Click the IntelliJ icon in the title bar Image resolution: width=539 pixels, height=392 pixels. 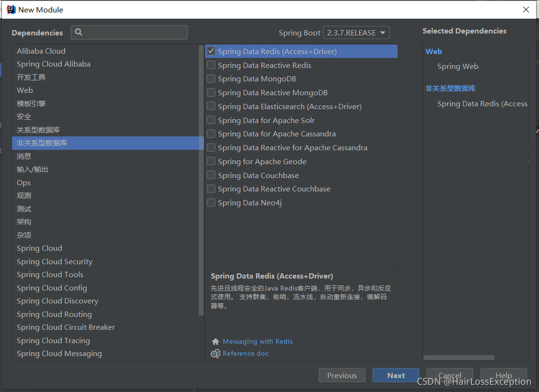pos(11,10)
